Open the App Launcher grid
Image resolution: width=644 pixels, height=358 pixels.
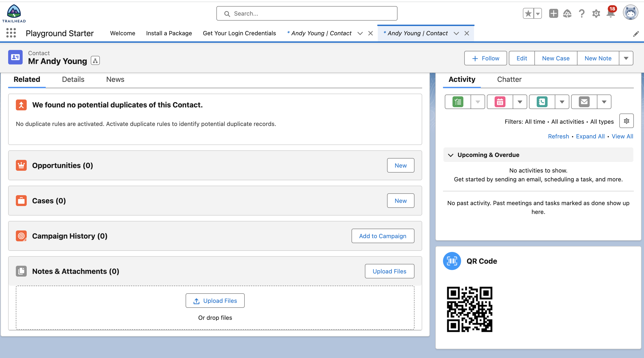click(11, 33)
